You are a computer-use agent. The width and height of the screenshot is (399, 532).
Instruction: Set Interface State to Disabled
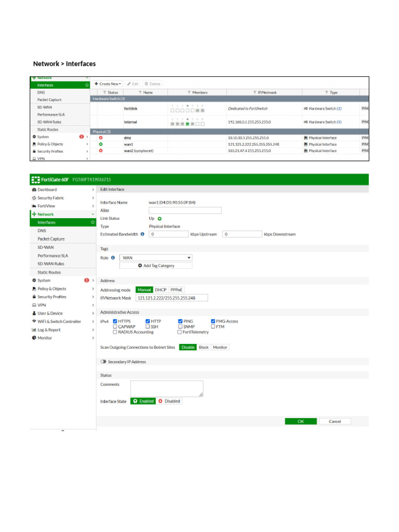coord(169,401)
